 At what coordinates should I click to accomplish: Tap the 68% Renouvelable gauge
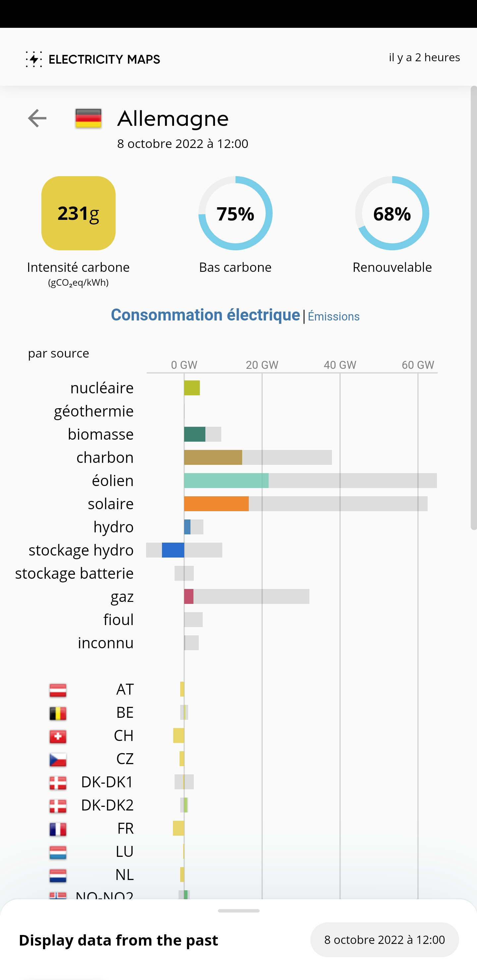click(392, 213)
